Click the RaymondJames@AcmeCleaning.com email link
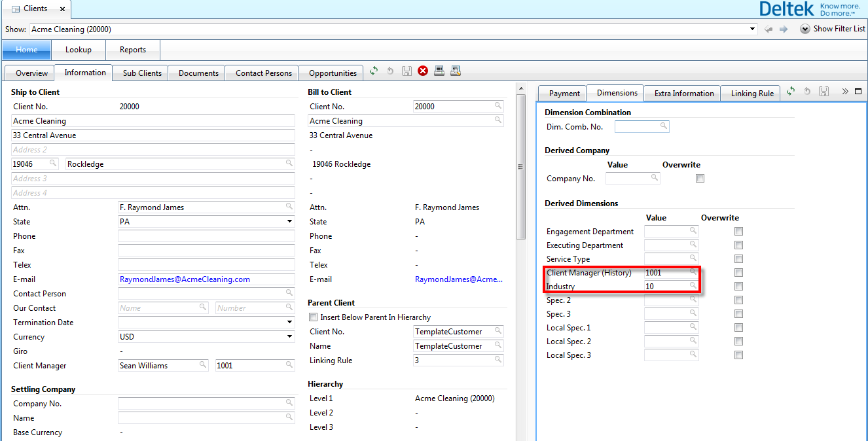Screen dimensions: 868x441 (185, 279)
